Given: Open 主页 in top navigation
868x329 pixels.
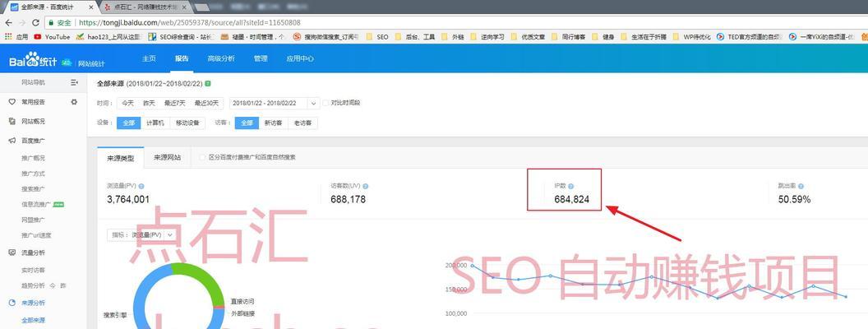Looking at the screenshot, I should [x=149, y=58].
